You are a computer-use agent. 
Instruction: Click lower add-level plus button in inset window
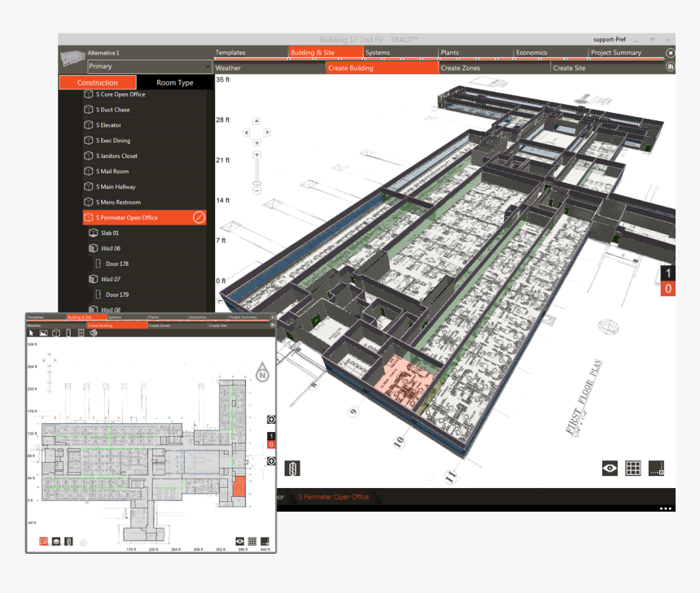271,461
